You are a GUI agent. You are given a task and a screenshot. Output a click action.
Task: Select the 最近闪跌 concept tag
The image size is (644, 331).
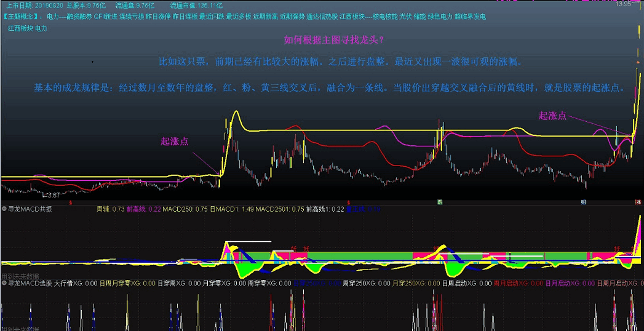(x=212, y=17)
